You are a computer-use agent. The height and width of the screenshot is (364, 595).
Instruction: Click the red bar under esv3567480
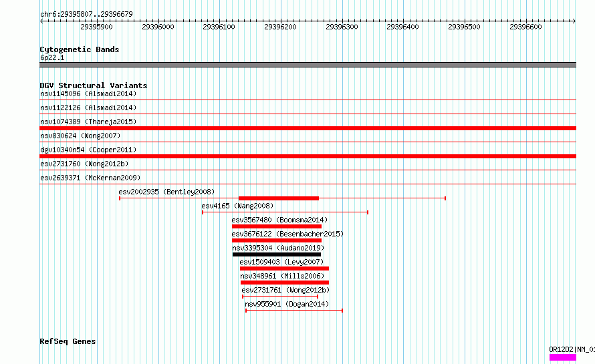coord(277,226)
